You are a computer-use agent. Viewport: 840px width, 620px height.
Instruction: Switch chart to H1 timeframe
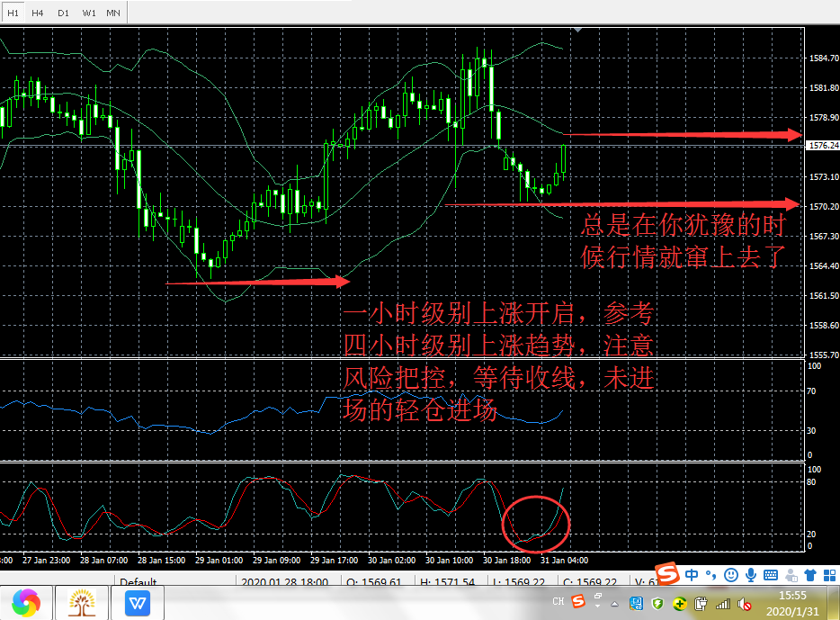[x=13, y=13]
